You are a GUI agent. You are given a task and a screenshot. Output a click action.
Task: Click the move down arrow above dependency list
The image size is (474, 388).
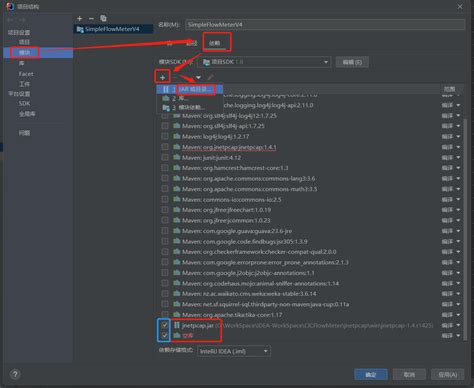point(198,78)
